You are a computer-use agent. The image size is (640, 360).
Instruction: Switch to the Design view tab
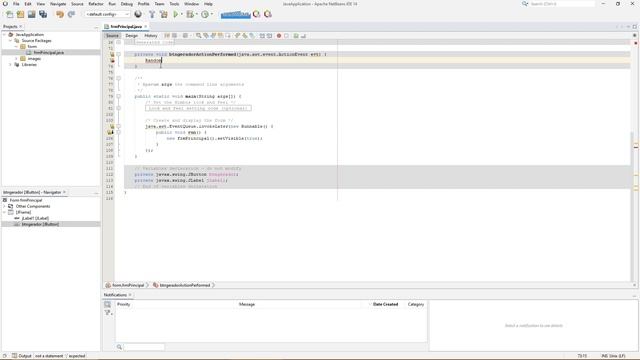coord(131,36)
